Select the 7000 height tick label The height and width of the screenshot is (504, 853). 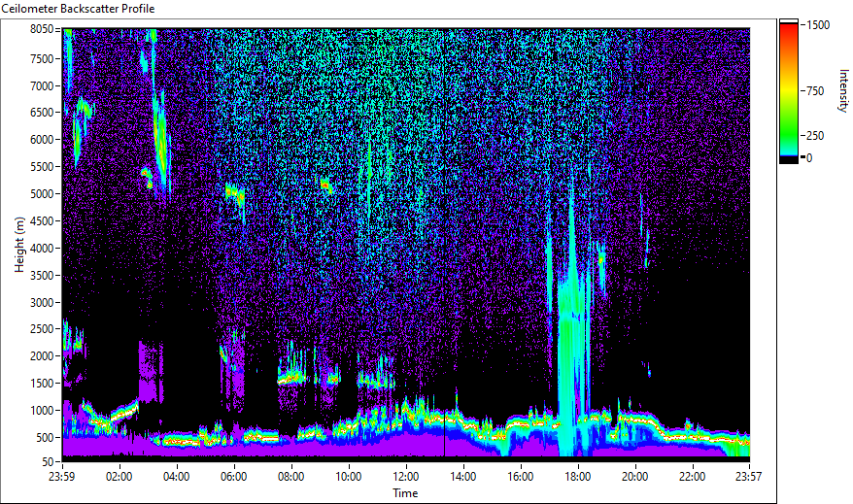(42, 85)
